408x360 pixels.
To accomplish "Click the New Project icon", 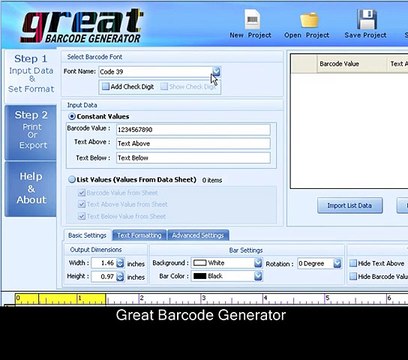I will [x=252, y=20].
